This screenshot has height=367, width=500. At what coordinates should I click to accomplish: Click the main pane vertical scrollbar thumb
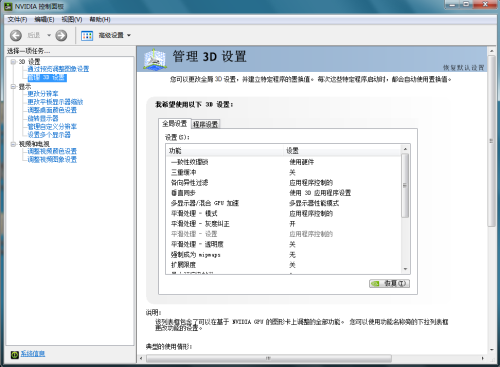[x=491, y=141]
